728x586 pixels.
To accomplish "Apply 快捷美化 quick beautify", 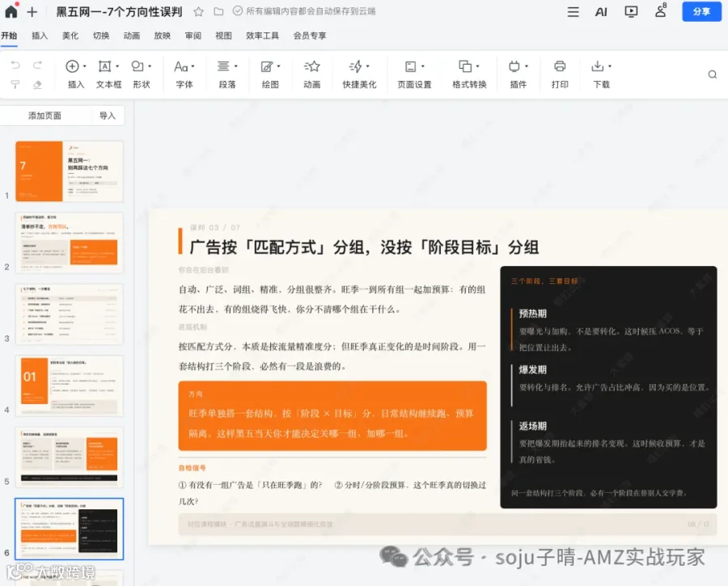I will pos(359,74).
